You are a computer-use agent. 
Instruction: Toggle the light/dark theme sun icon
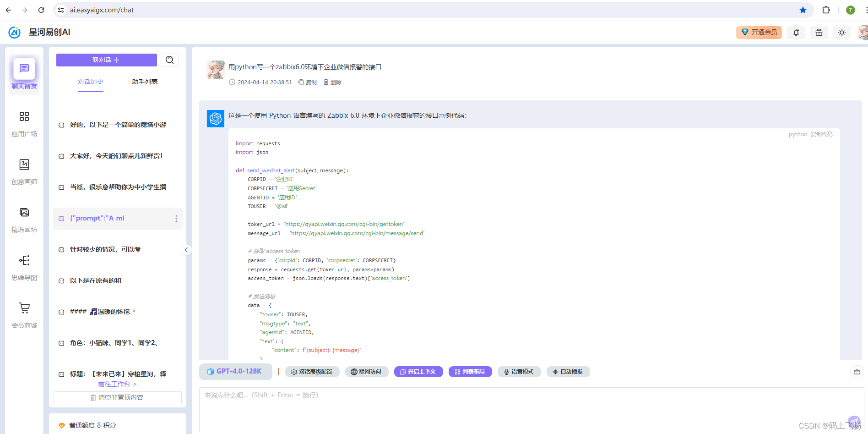(x=841, y=33)
